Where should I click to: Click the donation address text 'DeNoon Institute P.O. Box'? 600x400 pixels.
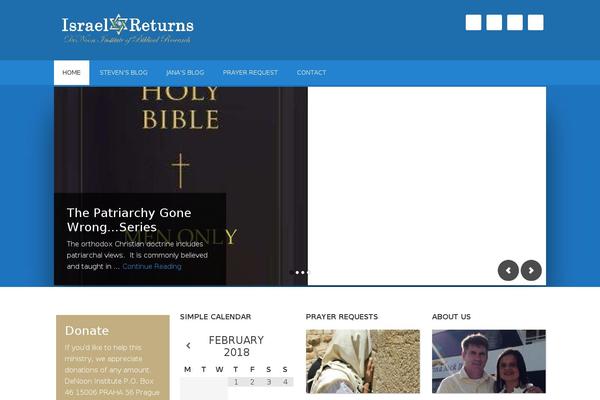[x=109, y=381]
